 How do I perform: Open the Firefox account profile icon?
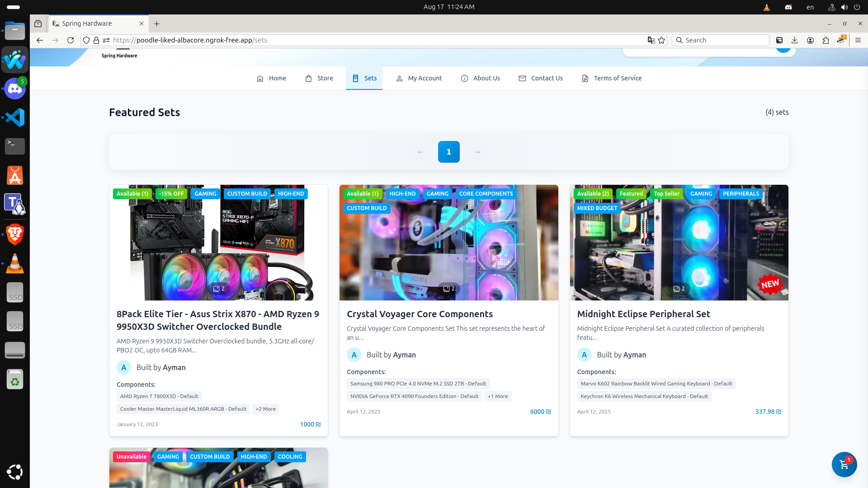coord(810,40)
